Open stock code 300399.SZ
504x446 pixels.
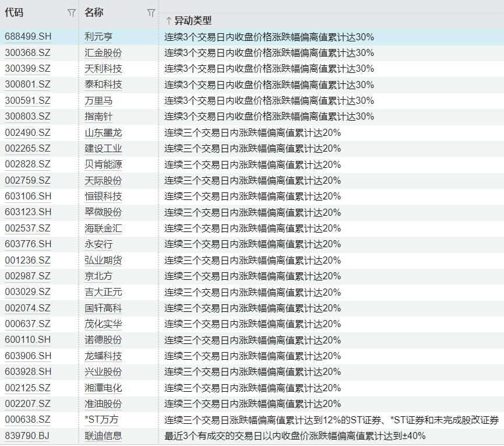click(27, 68)
